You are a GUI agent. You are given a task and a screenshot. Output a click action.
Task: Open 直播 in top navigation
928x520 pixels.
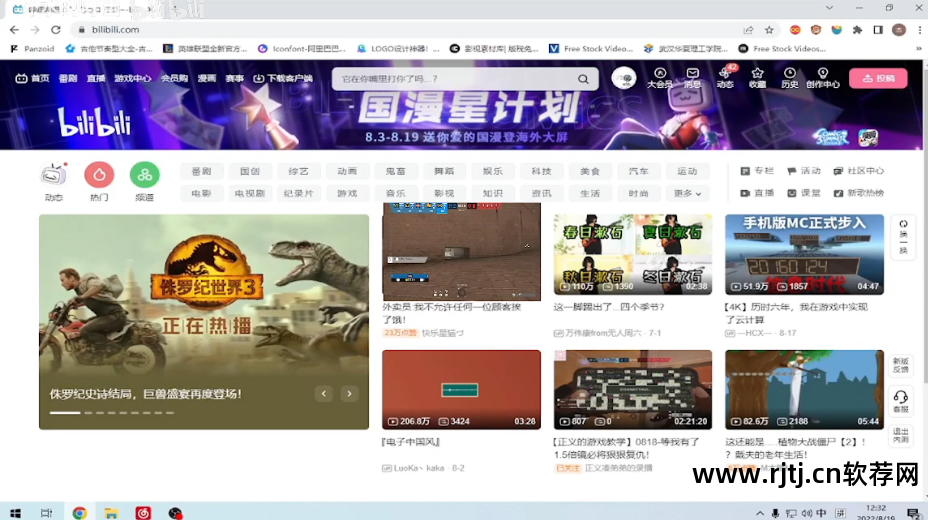[x=96, y=78]
